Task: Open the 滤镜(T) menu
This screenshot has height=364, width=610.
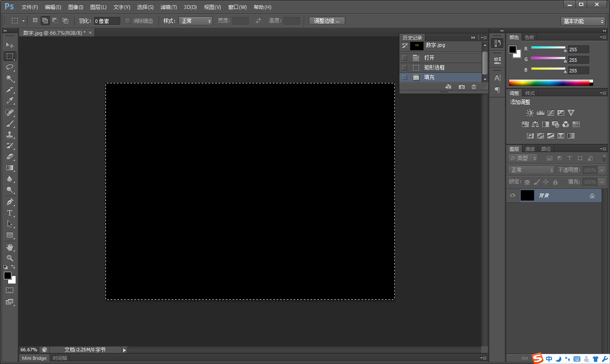Action: click(169, 7)
